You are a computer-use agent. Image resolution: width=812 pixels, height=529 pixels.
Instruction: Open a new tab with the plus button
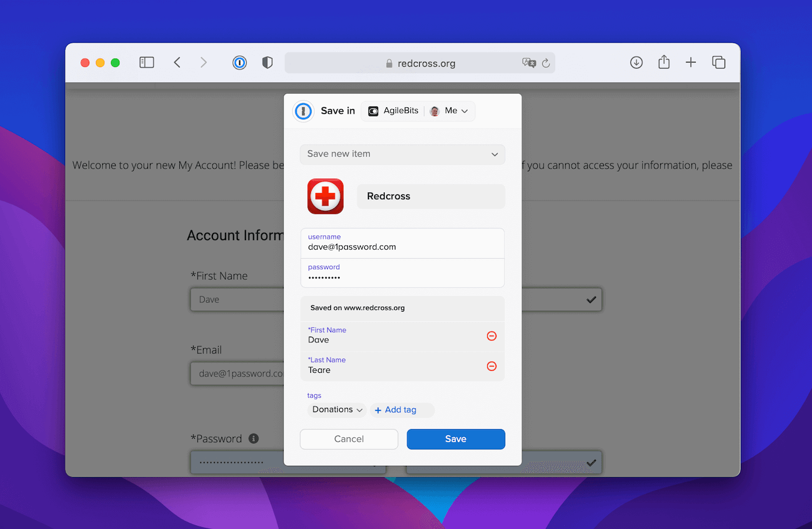[691, 62]
